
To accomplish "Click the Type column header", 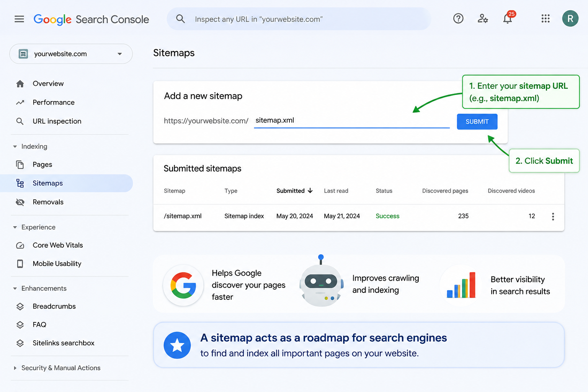I will pyautogui.click(x=231, y=191).
